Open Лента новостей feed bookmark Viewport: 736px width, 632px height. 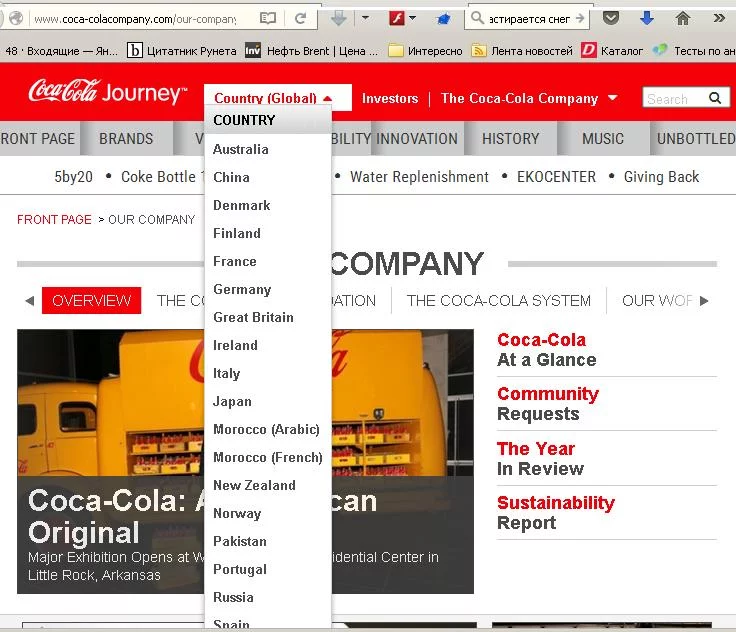(522, 50)
